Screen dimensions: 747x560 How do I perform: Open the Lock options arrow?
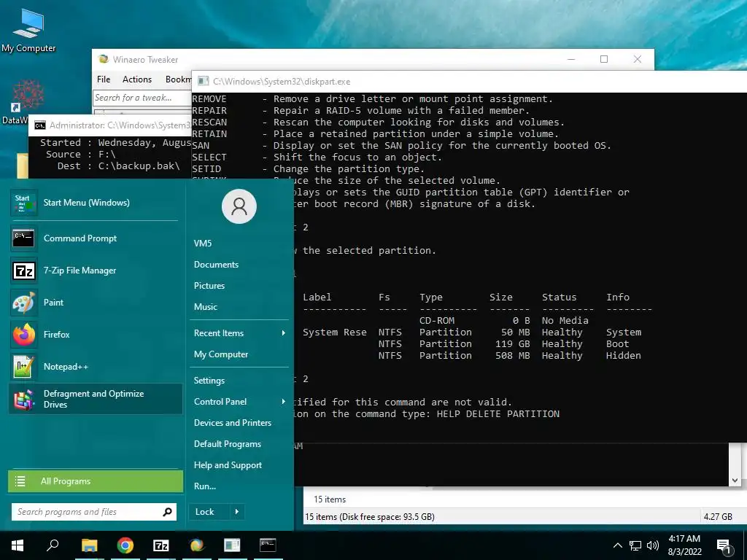(237, 512)
